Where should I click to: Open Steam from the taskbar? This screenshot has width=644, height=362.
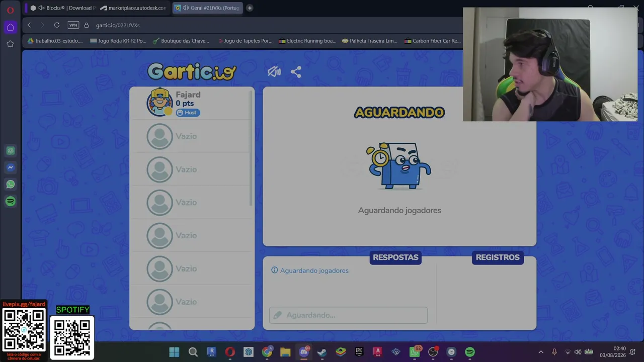coord(322,352)
